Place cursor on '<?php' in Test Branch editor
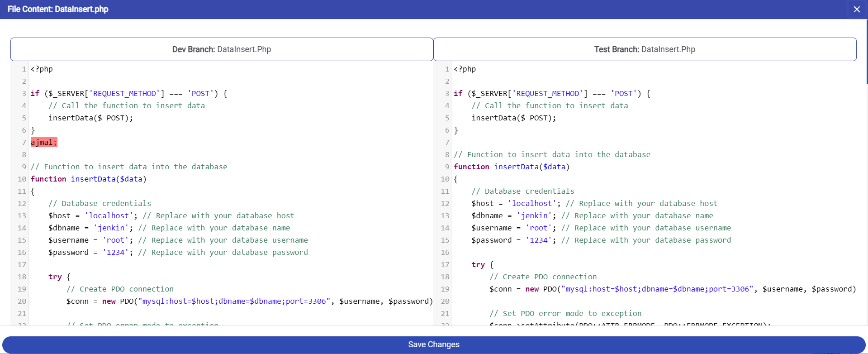 click(x=465, y=69)
